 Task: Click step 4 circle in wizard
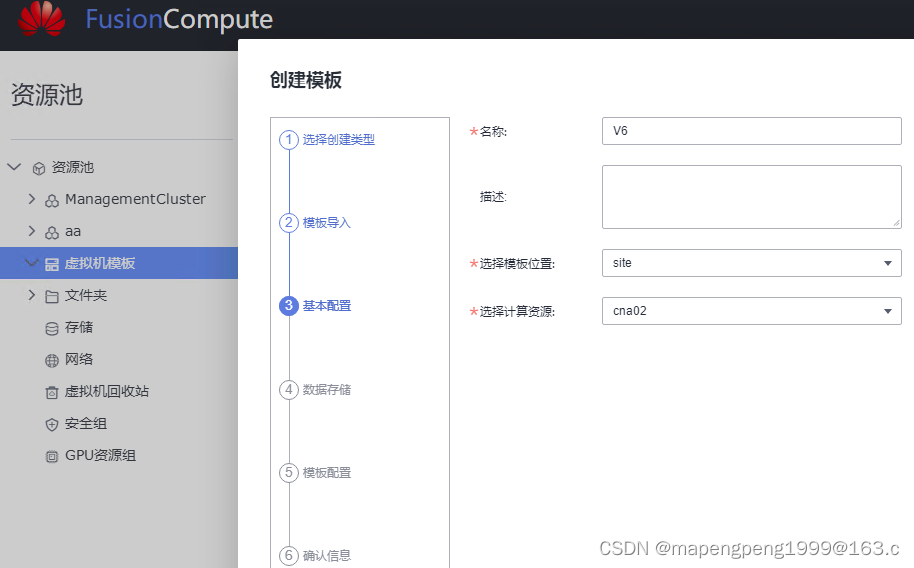[289, 389]
